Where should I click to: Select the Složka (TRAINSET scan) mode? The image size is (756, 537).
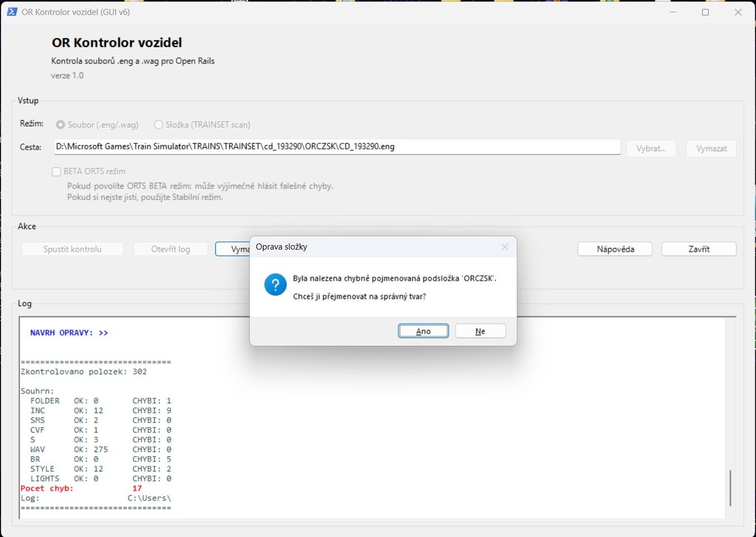pyautogui.click(x=159, y=125)
